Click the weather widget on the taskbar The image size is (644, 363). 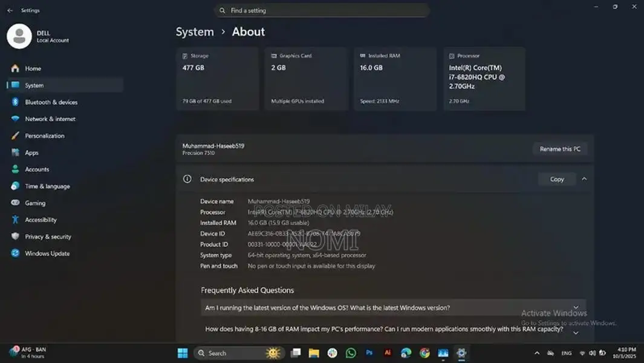(x=273, y=353)
